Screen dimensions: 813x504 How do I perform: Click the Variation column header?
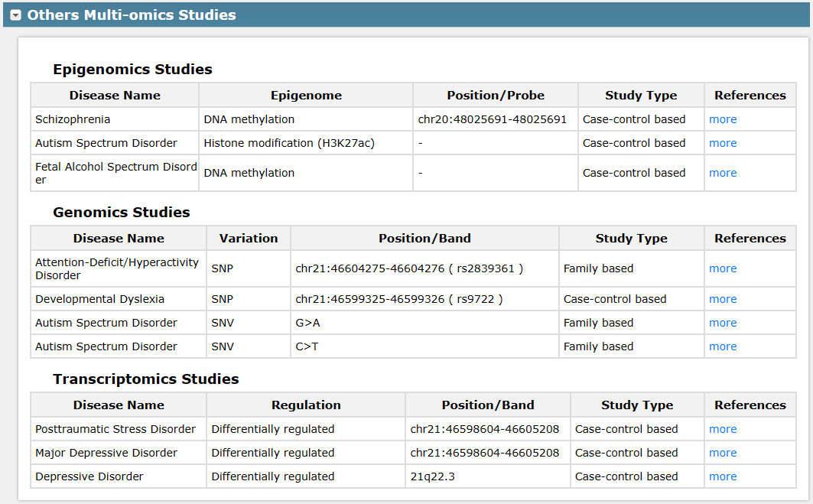pyautogui.click(x=249, y=239)
